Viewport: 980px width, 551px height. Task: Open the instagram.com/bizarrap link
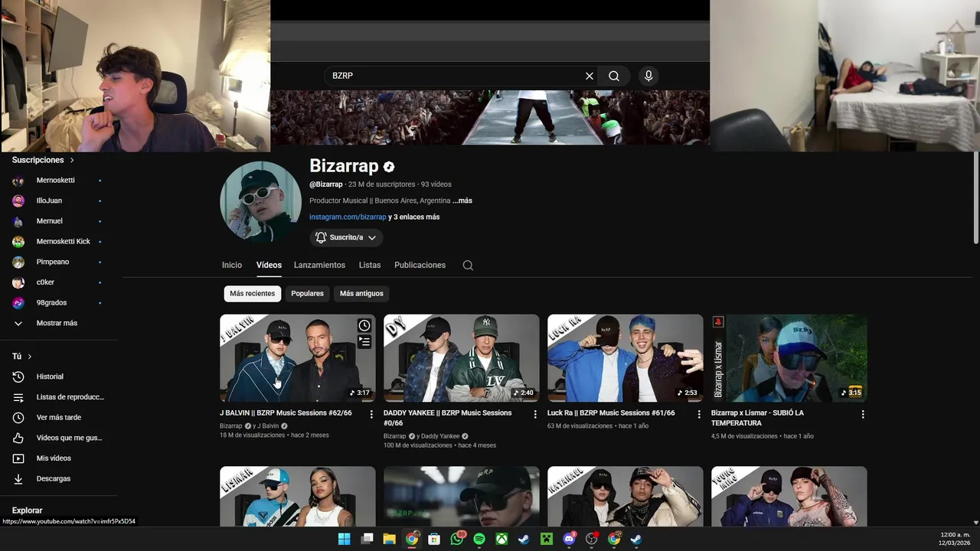click(x=348, y=217)
